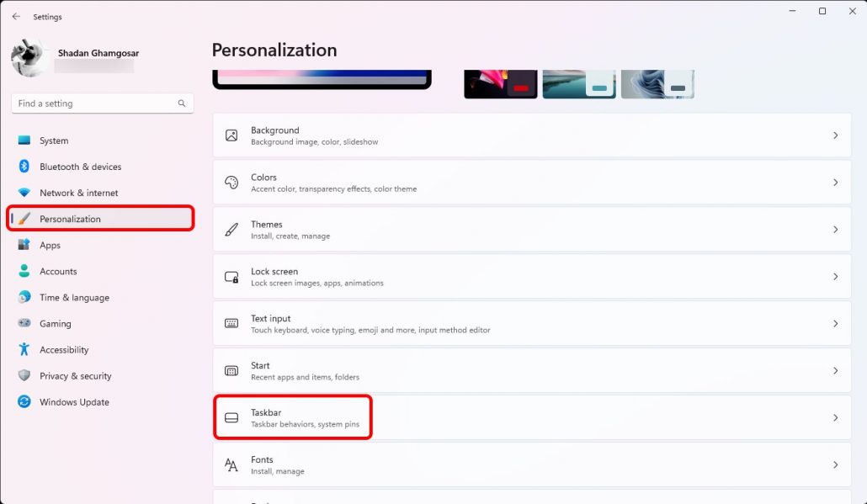867x504 pixels.
Task: Click the Gaming controller icon
Action: tap(24, 323)
